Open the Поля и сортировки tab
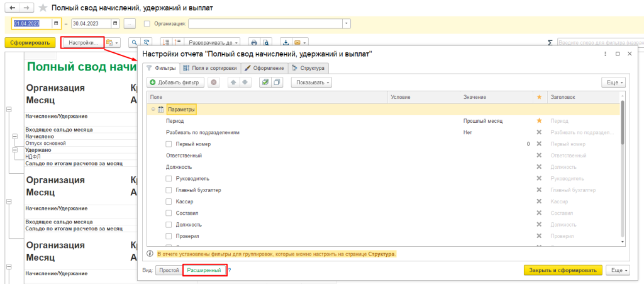 point(209,67)
